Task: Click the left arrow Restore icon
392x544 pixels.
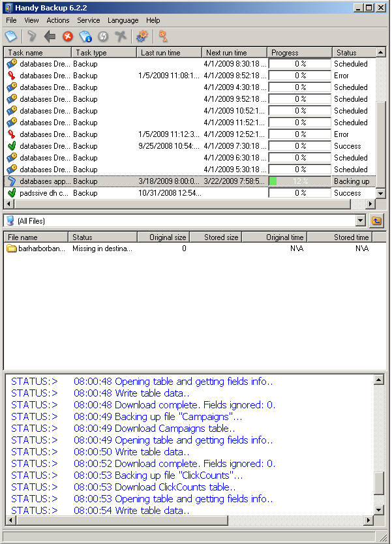Action: pyautogui.click(x=50, y=37)
